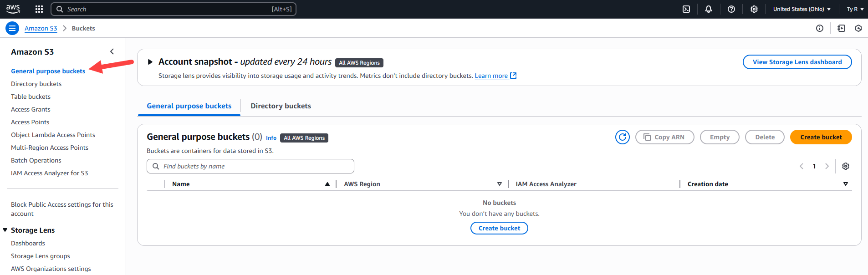Screen dimensions: 868x275
Task: Launch the CloudShell terminal icon
Action: click(686, 9)
